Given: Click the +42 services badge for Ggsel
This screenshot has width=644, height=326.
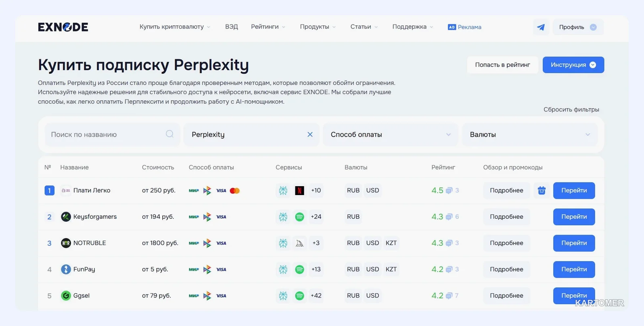Looking at the screenshot, I should (316, 295).
